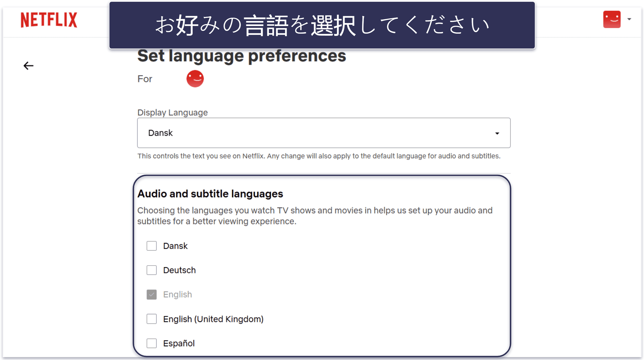Click the Choosing the languages description paragraph
644x360 pixels.
point(315,216)
